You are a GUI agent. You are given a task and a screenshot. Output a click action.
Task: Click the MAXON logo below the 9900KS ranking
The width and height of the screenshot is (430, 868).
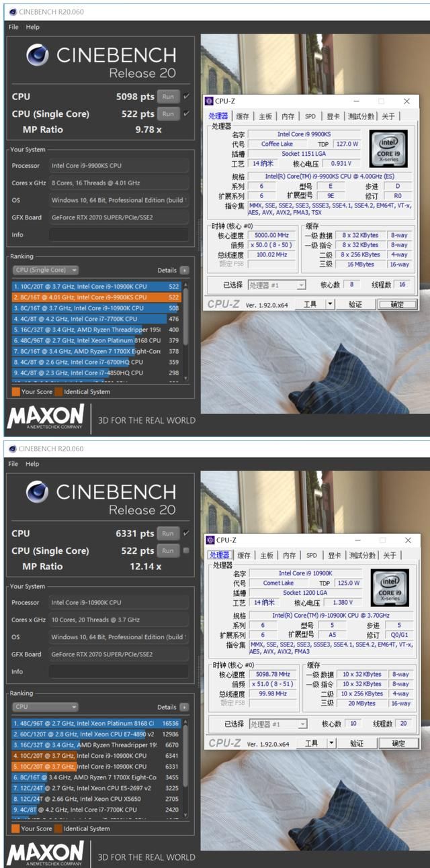click(46, 416)
